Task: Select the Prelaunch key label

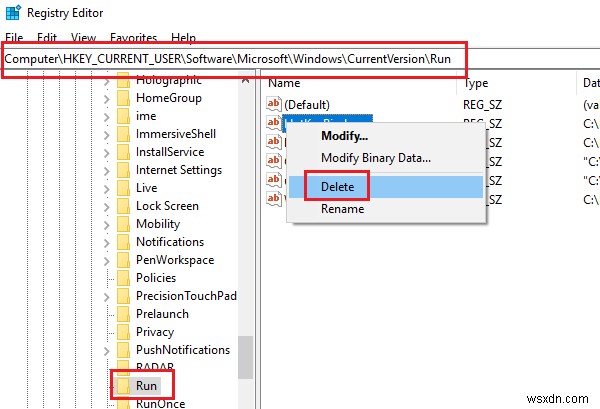Action: click(162, 314)
